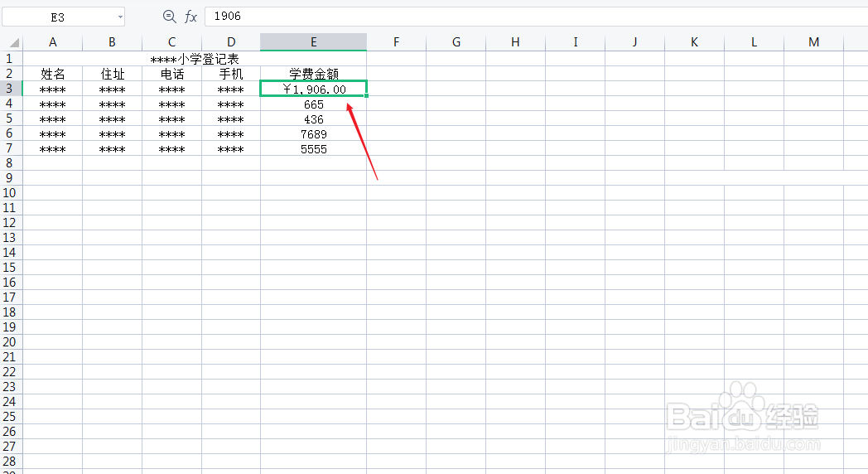Select row 3 header
The height and width of the screenshot is (474, 868).
9,88
